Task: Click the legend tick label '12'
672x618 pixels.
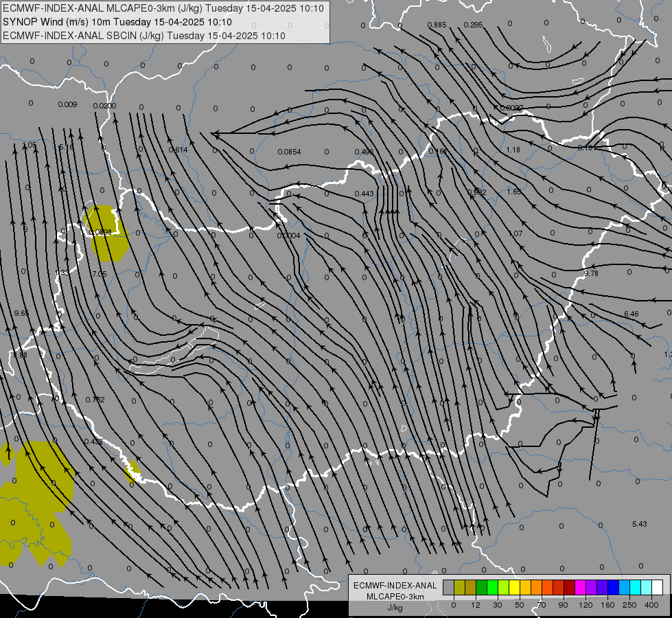Action: (476, 605)
